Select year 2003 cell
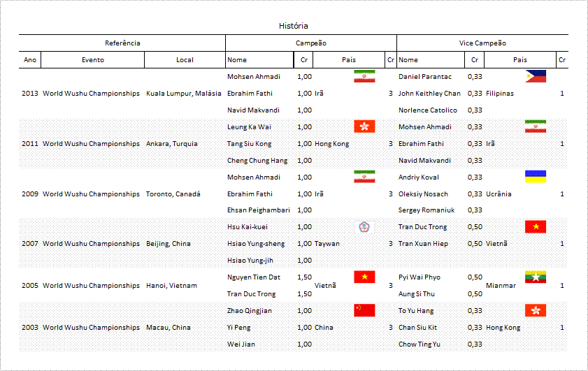 [30, 327]
